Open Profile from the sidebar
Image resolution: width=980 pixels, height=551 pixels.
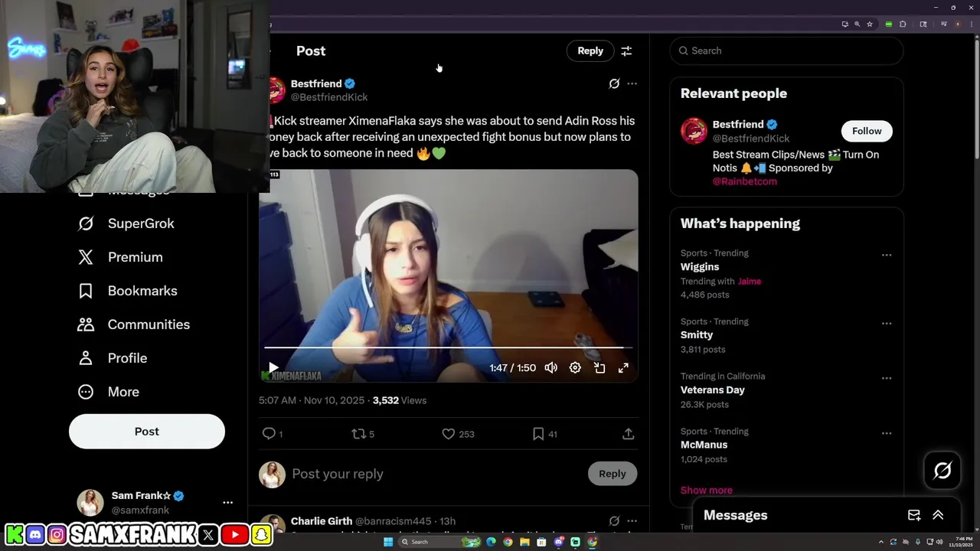(x=112, y=358)
